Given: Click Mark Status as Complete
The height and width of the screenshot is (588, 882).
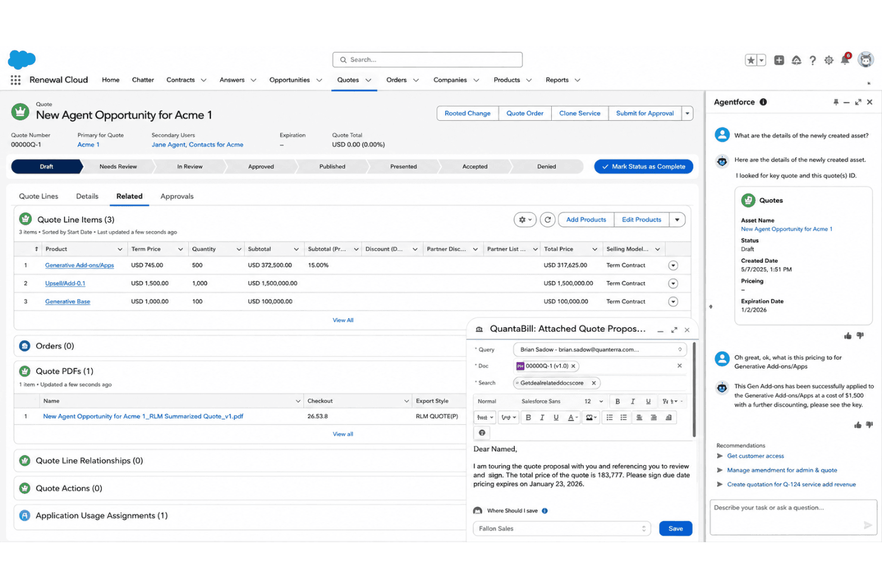Looking at the screenshot, I should pyautogui.click(x=644, y=167).
